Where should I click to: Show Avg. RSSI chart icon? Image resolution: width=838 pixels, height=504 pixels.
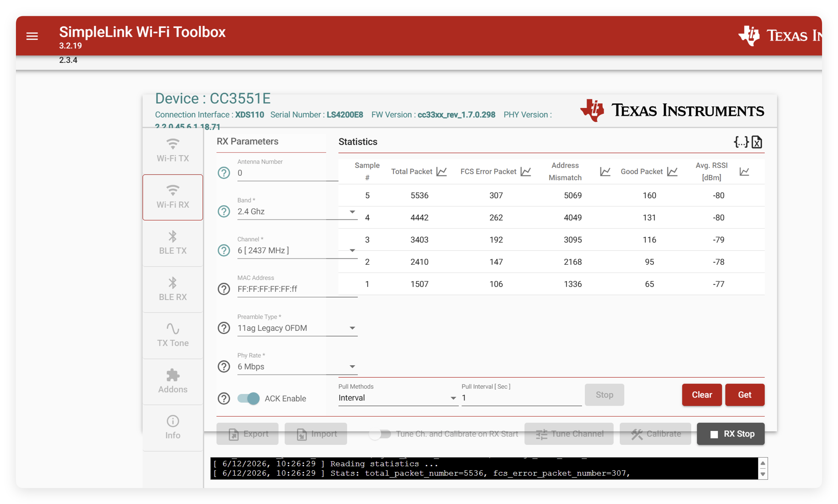click(x=744, y=172)
